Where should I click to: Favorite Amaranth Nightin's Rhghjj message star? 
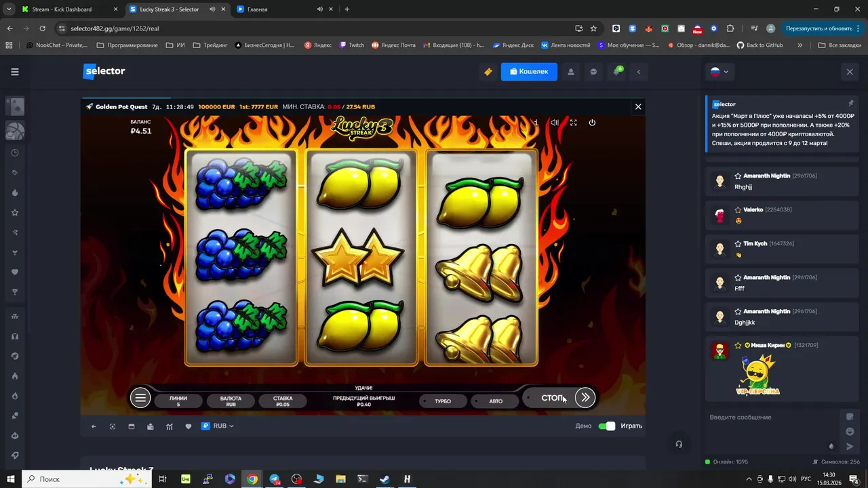pos(738,176)
